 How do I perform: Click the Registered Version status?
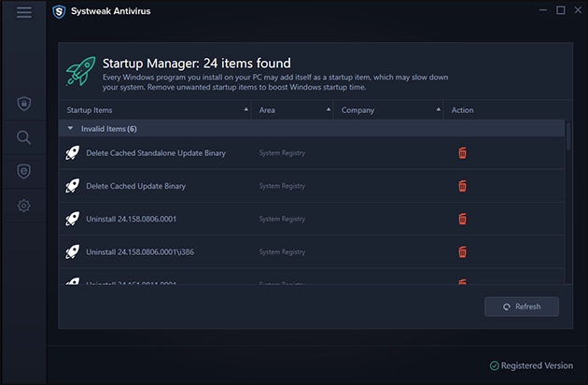point(533,365)
